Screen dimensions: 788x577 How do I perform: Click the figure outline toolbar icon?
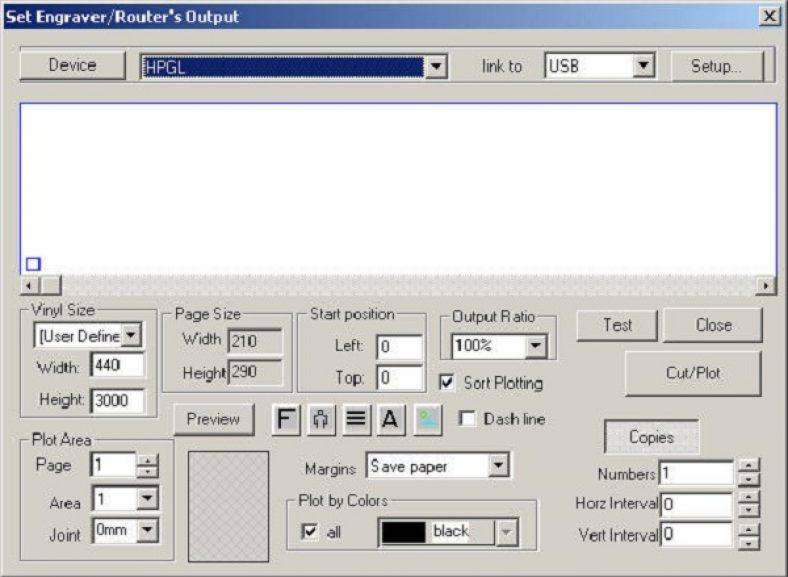click(x=321, y=419)
